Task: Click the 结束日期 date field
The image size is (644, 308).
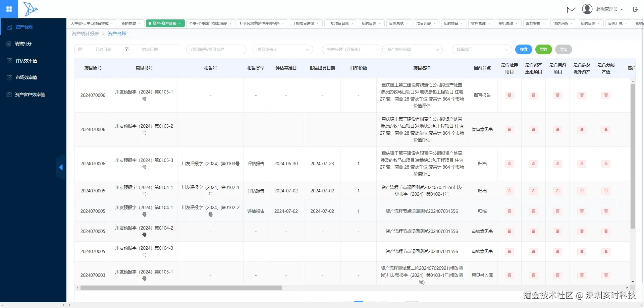Action: 150,49
